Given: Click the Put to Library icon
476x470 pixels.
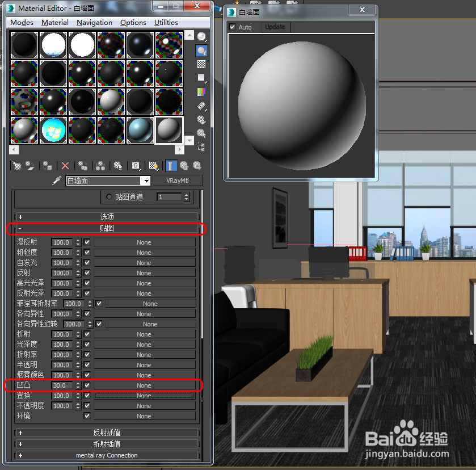Looking at the screenshot, I should pos(118,166).
